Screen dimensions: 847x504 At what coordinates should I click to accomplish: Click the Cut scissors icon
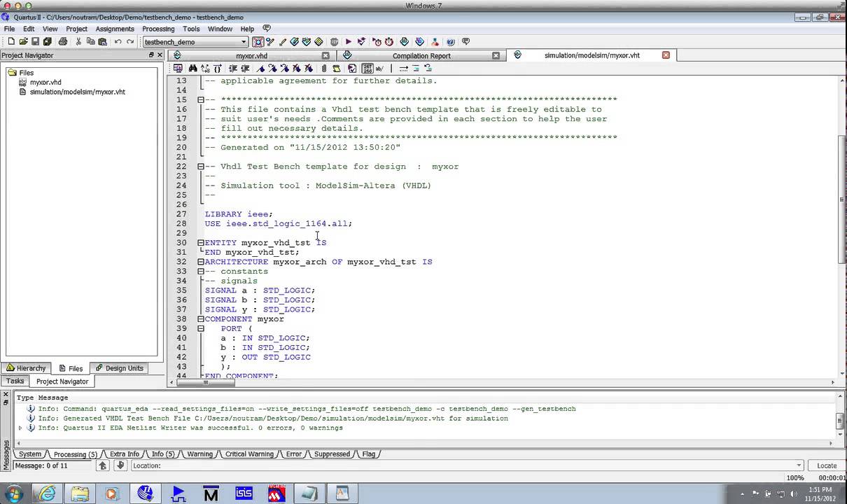tap(78, 42)
